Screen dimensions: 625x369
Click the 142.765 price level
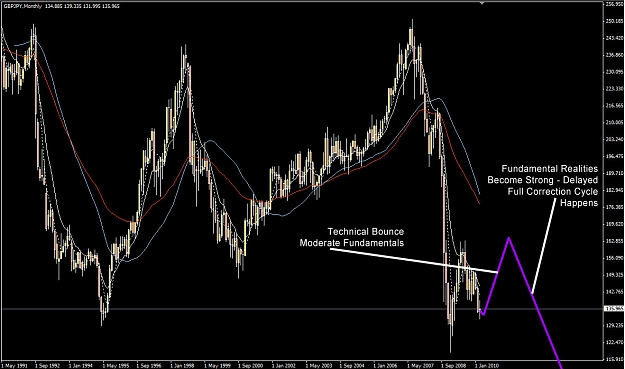614,292
